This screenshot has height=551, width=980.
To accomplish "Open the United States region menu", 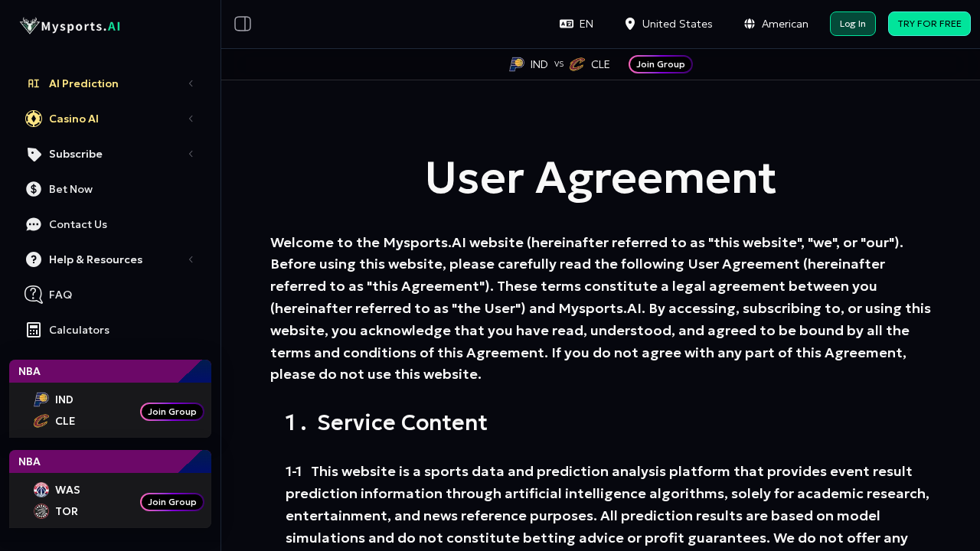I will 668,24.
